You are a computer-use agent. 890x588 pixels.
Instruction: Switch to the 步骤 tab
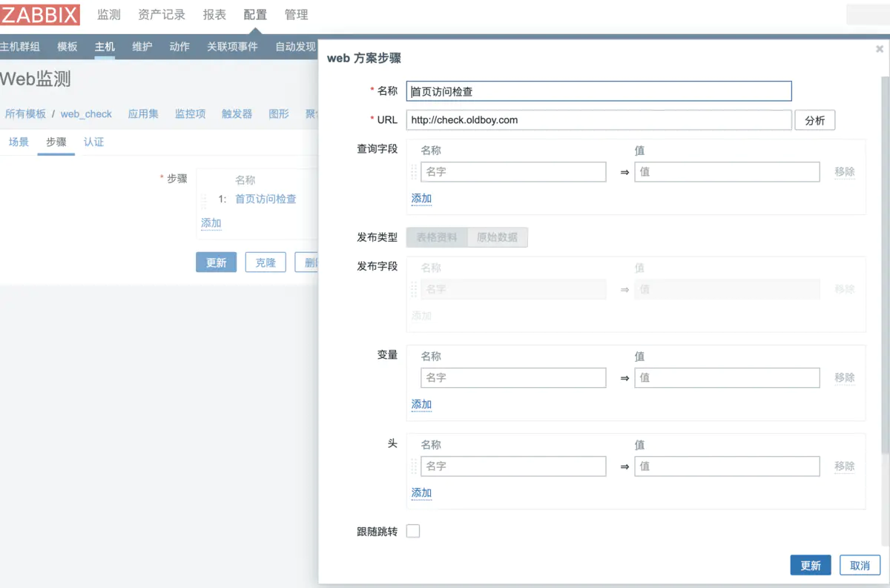point(56,142)
